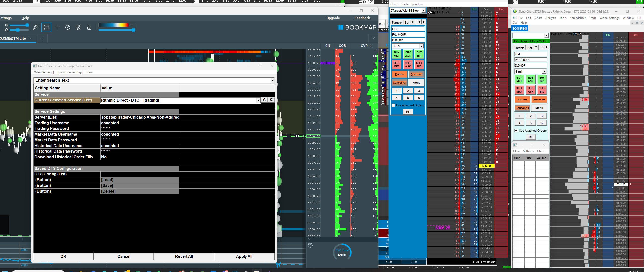
Task: Toggle the CVP column popout icon
Action: click(x=370, y=46)
